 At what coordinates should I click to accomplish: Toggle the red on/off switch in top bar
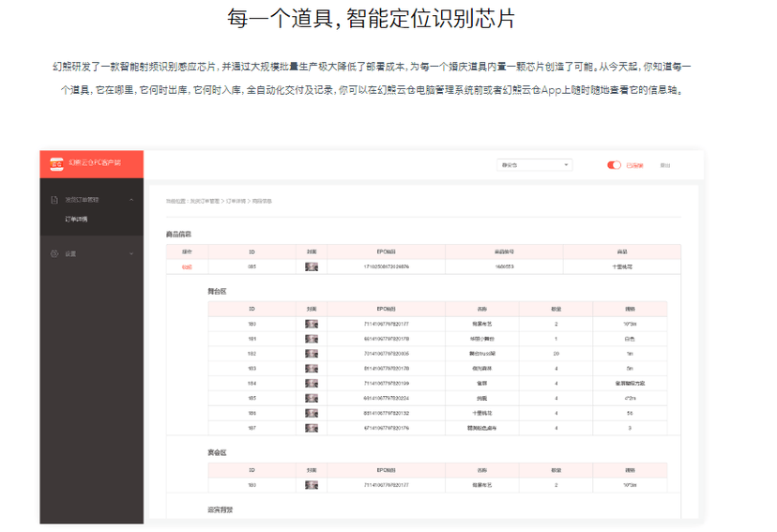click(614, 165)
